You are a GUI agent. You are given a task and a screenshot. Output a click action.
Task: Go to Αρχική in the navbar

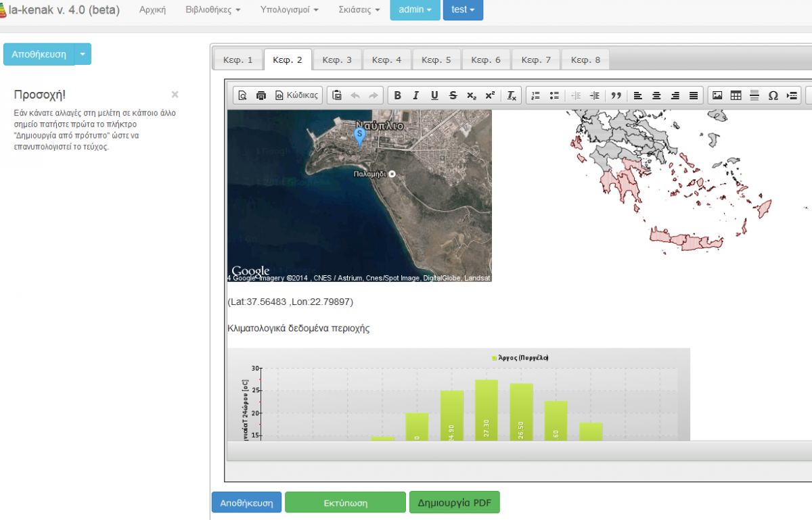click(152, 10)
